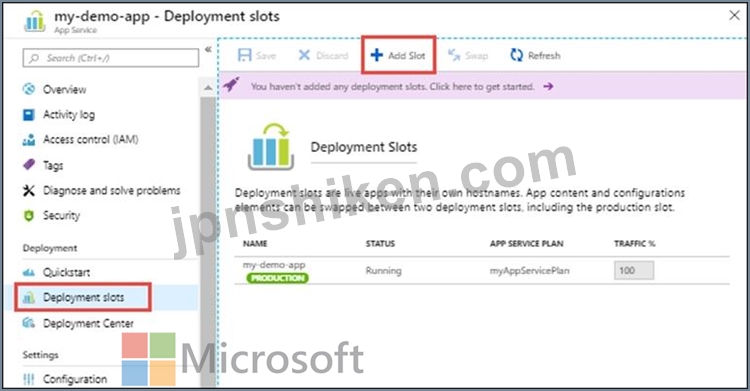Click the get started banner arrow link
The width and height of the screenshot is (750, 391).
point(548,87)
